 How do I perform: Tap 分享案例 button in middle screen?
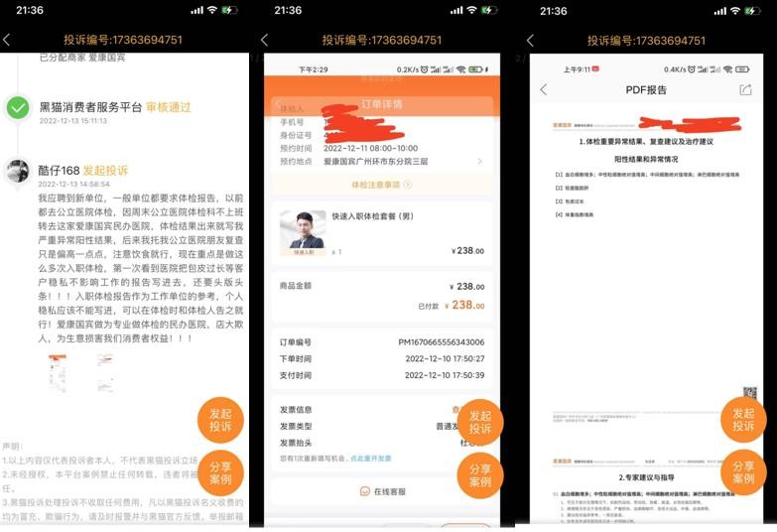click(479, 475)
